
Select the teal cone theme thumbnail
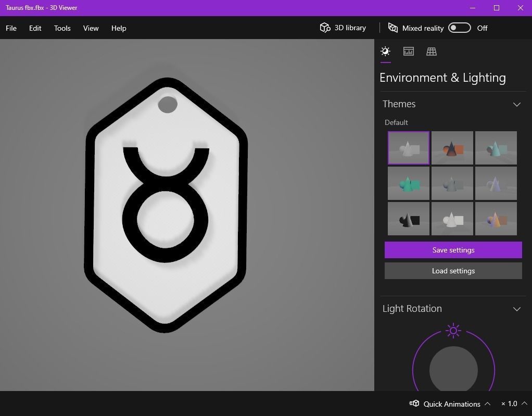pos(496,148)
